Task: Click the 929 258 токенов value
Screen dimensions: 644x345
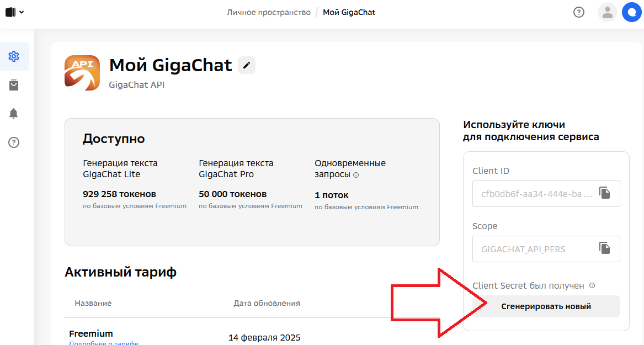Action: coord(120,194)
